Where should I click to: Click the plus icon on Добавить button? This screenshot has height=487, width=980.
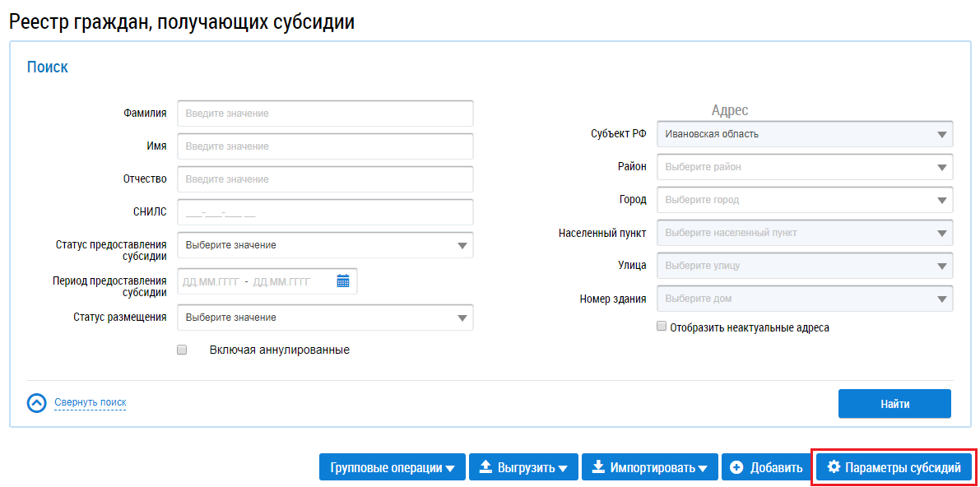point(736,467)
